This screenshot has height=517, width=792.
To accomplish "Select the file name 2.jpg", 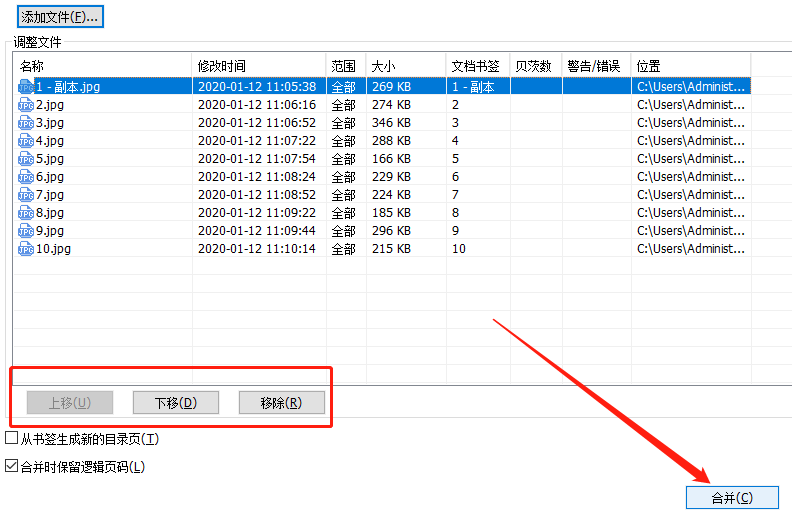I will coord(50,105).
